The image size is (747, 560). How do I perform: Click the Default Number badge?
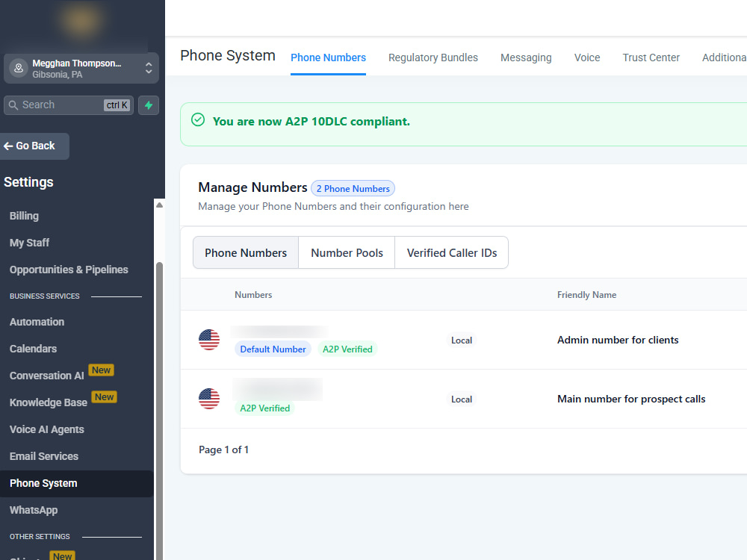tap(273, 349)
